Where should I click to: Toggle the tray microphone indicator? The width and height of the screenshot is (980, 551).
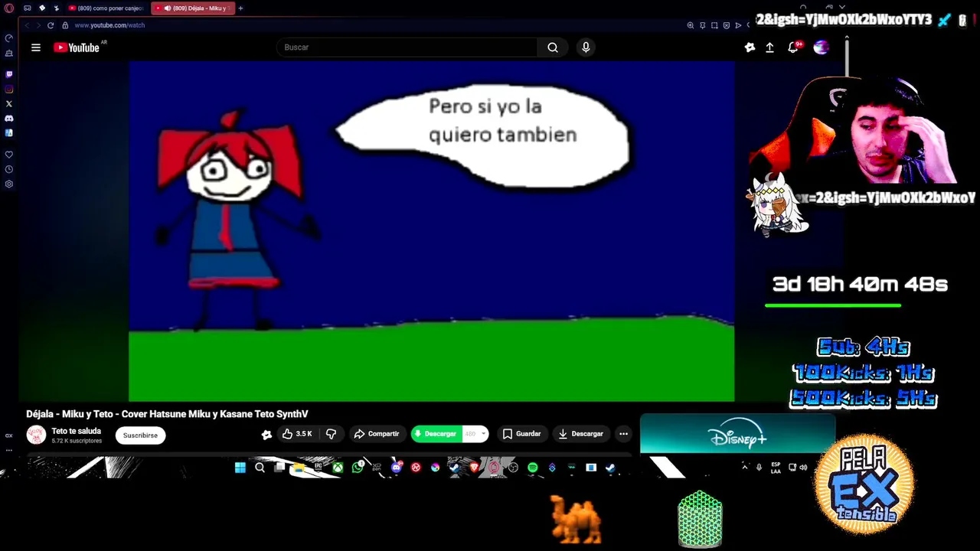759,467
